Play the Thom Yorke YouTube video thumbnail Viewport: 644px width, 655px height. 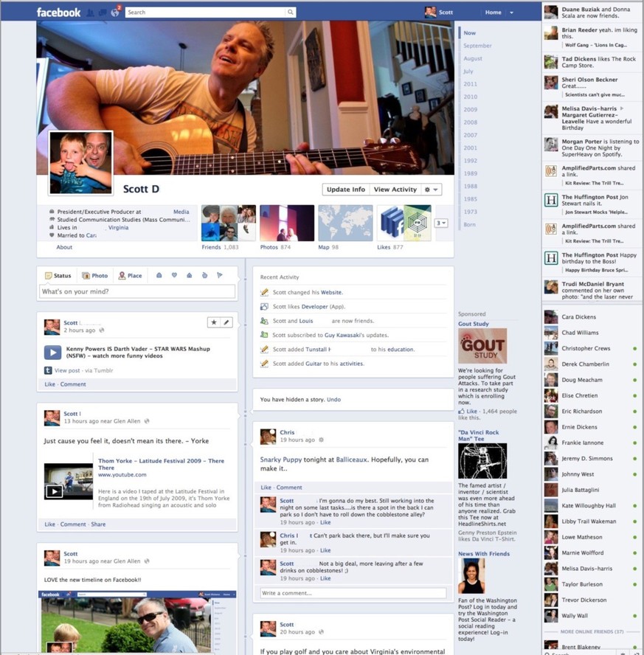point(69,481)
